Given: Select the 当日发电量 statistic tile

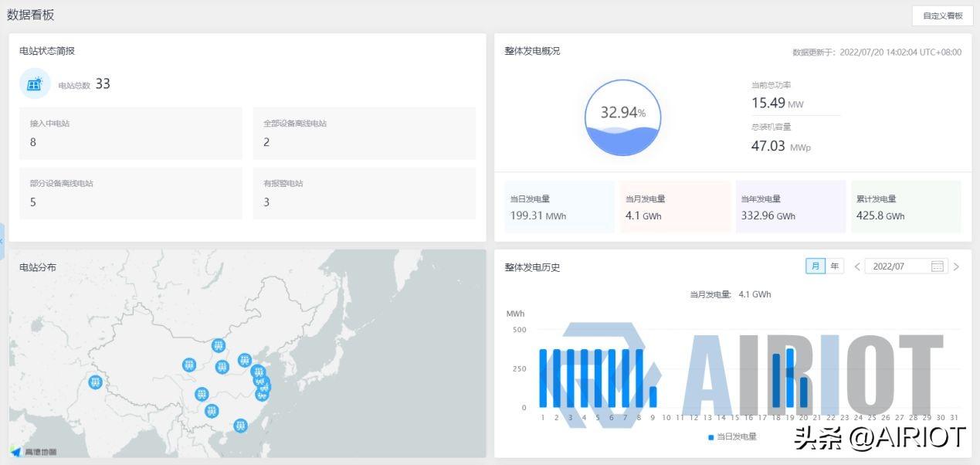Looking at the screenshot, I should click(x=559, y=207).
